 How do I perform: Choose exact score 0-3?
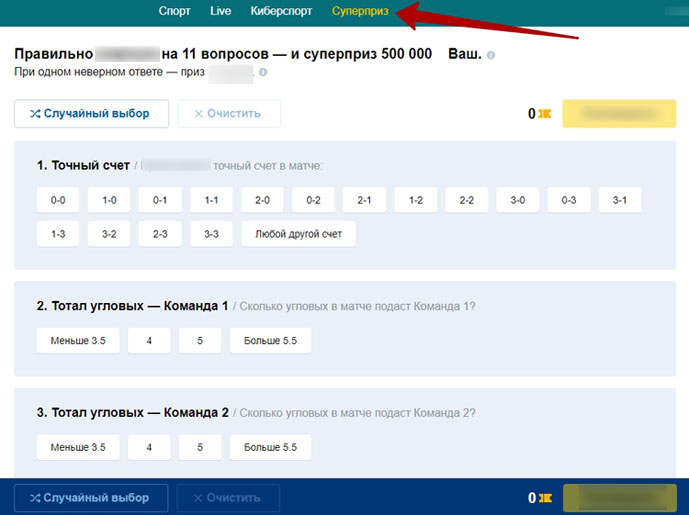click(569, 200)
